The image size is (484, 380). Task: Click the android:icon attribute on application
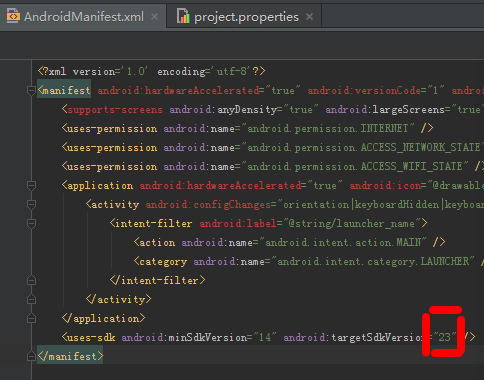(x=385, y=185)
